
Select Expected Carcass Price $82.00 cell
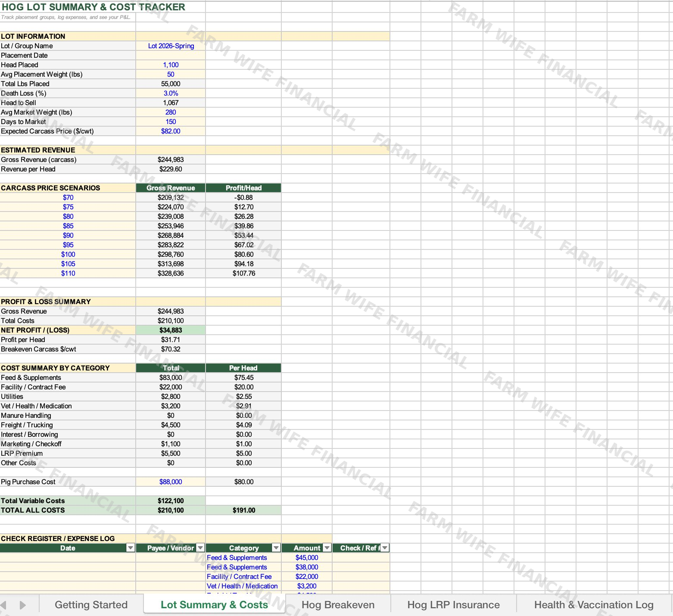pos(171,131)
